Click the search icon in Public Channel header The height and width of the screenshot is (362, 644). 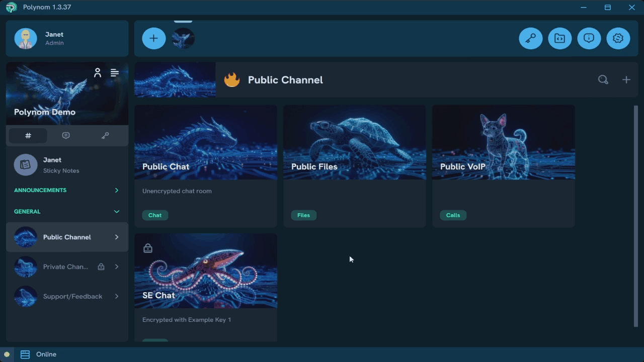tap(603, 79)
